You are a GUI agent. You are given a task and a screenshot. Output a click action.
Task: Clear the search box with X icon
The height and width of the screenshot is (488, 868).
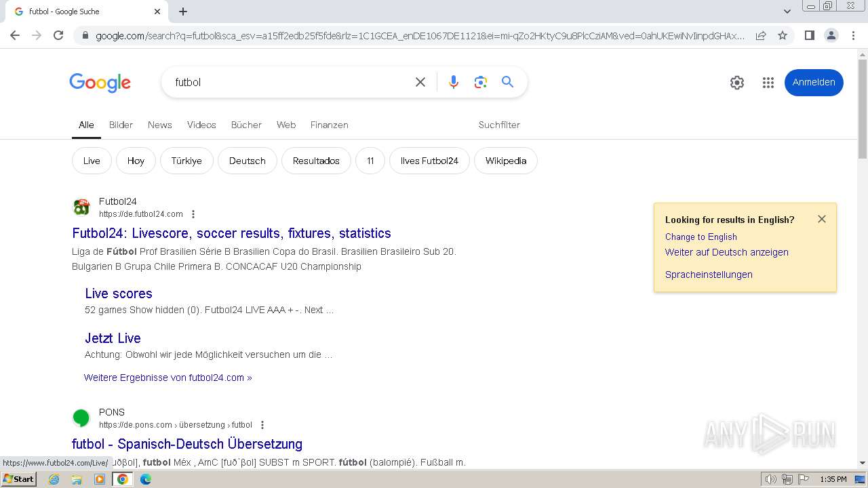click(x=420, y=82)
